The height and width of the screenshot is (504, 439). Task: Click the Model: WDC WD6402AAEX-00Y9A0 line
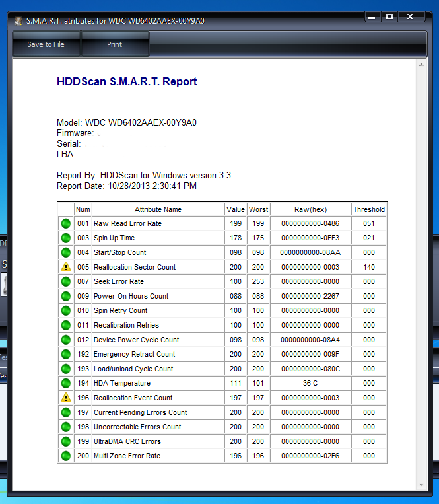(x=127, y=122)
